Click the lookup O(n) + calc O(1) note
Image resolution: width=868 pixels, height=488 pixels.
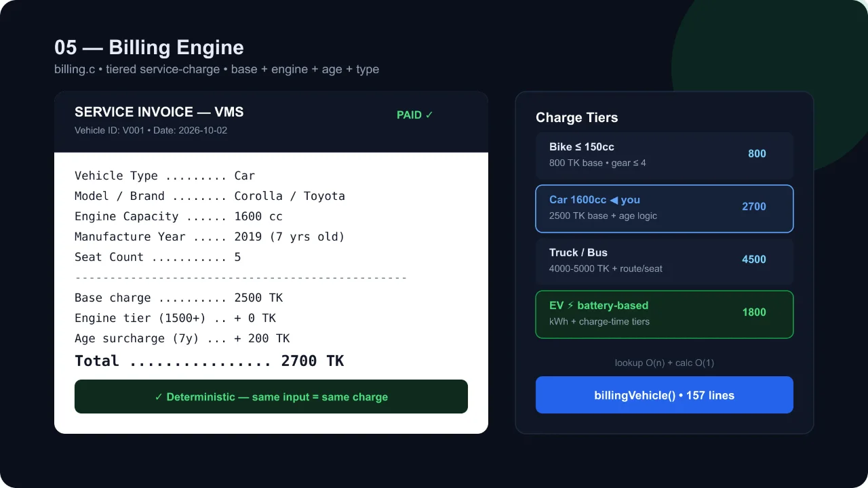(665, 363)
